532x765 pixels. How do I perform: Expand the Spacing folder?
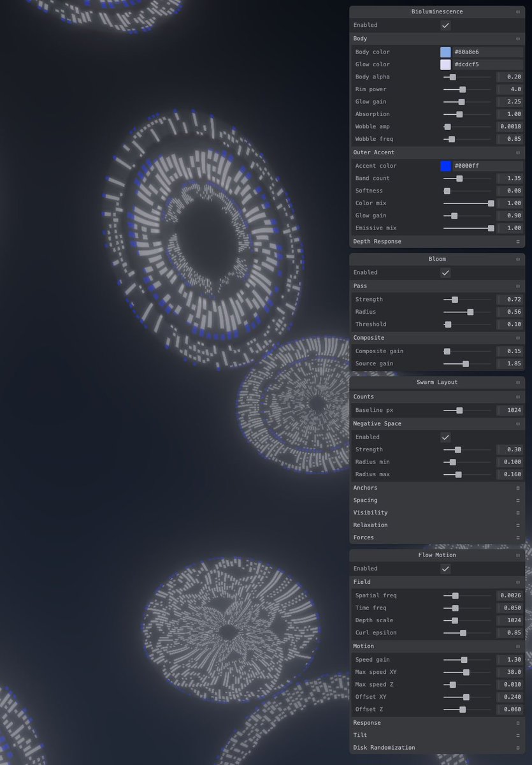point(437,500)
